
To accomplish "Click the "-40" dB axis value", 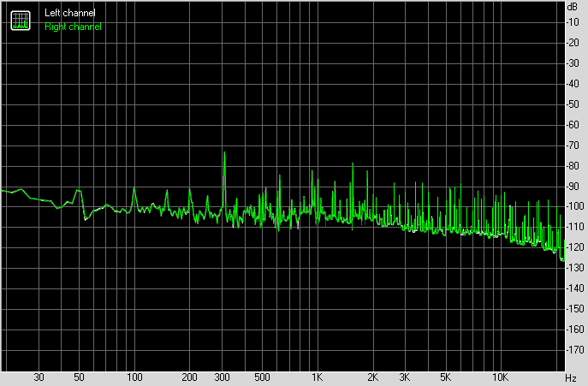I will pos(573,84).
